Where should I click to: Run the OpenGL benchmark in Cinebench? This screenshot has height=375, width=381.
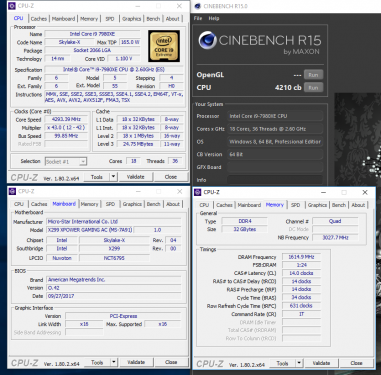click(x=313, y=75)
